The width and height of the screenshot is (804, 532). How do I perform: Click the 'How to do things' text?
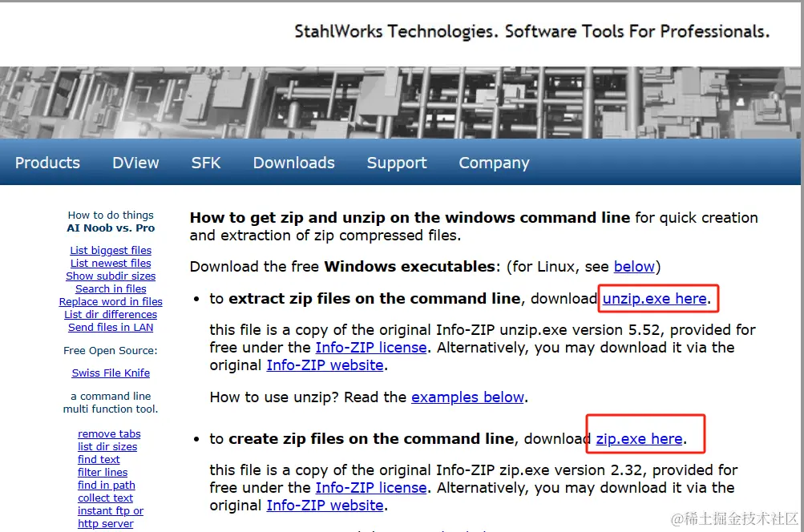pos(111,215)
